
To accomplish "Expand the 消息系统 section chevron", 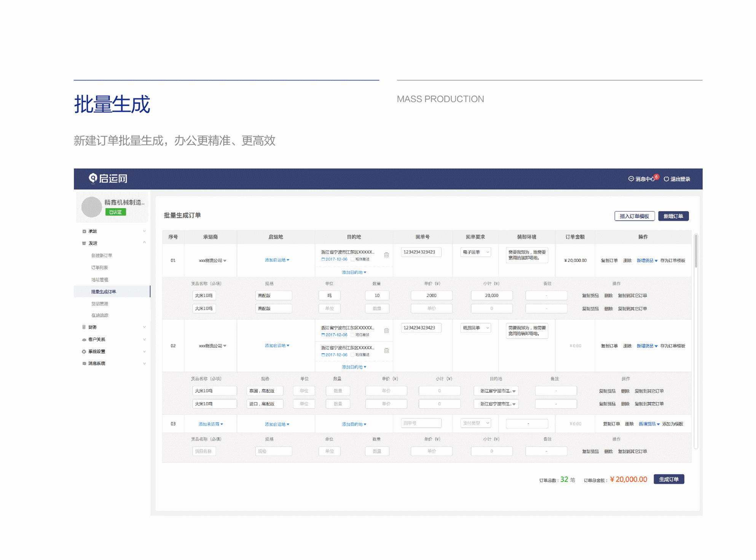I will (x=144, y=364).
